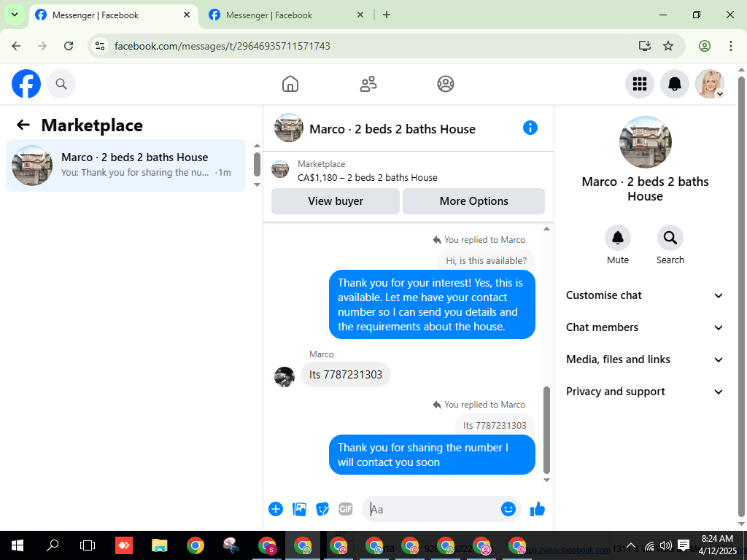Screen dimensions: 747x560
Task: Open the Marco 2 beds conversation in list
Action: point(125,166)
